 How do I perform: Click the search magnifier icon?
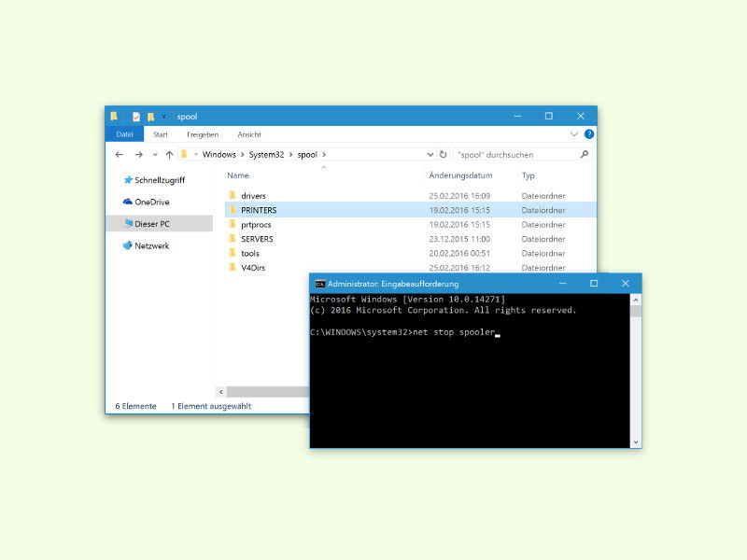point(585,154)
